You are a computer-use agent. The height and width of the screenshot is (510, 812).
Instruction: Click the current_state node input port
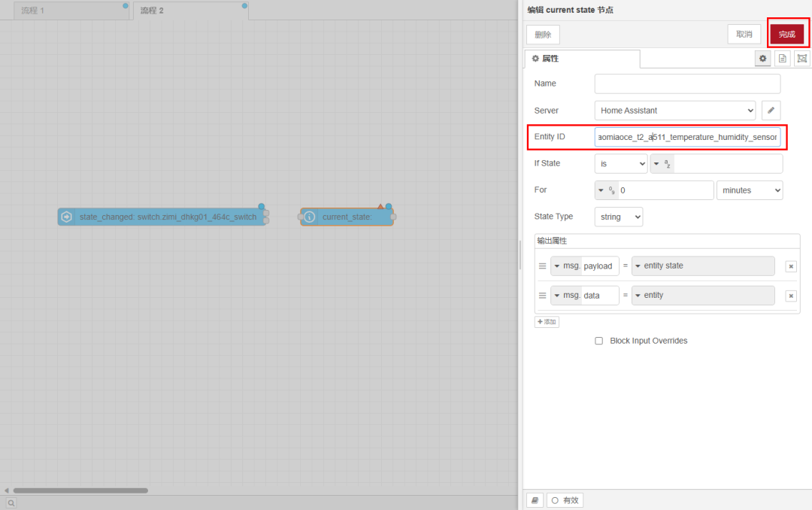click(x=300, y=217)
